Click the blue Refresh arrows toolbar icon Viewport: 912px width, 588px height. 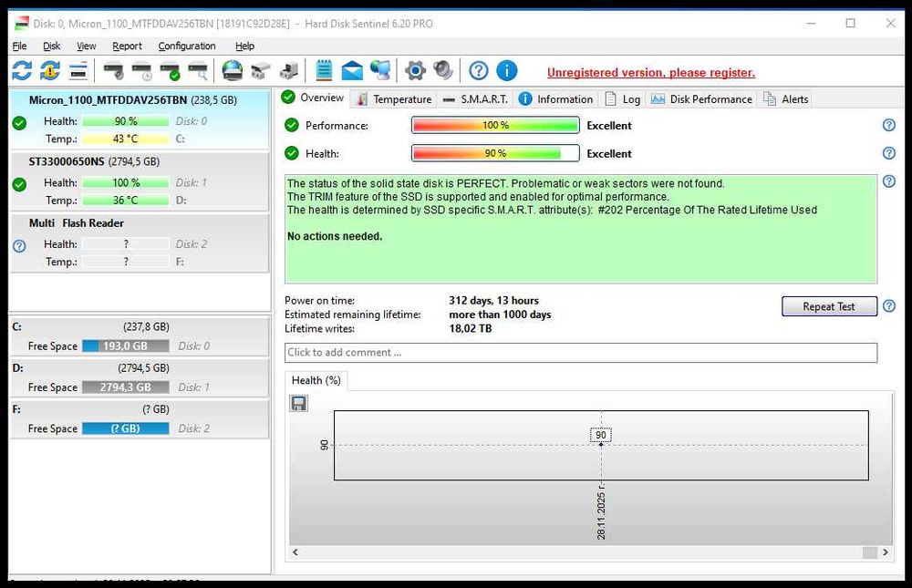(x=22, y=71)
